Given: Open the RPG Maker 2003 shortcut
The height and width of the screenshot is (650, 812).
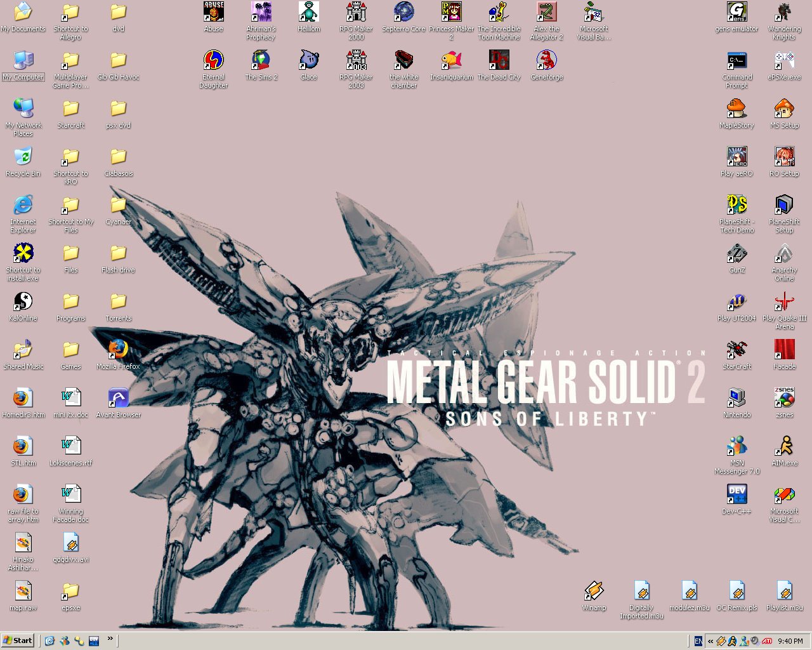Looking at the screenshot, I should pyautogui.click(x=356, y=61).
